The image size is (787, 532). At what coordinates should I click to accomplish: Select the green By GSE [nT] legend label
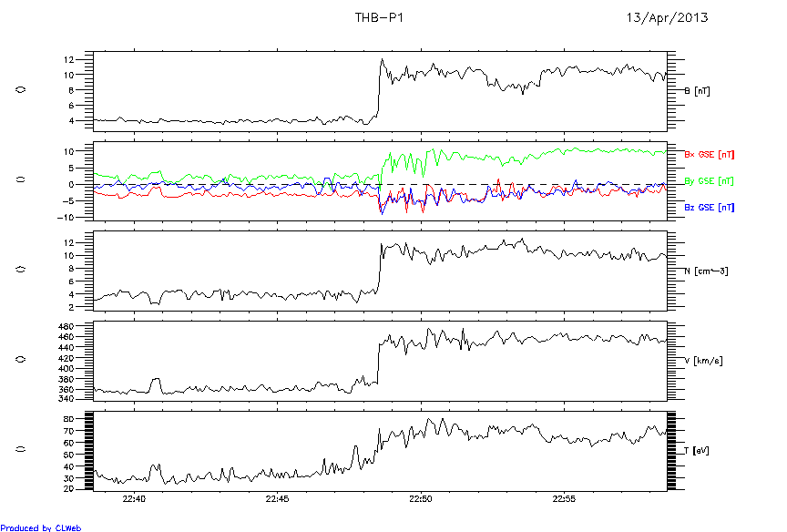[710, 180]
